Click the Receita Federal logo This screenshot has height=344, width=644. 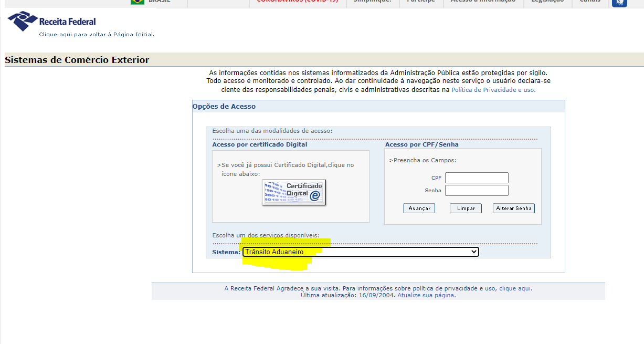coord(51,22)
